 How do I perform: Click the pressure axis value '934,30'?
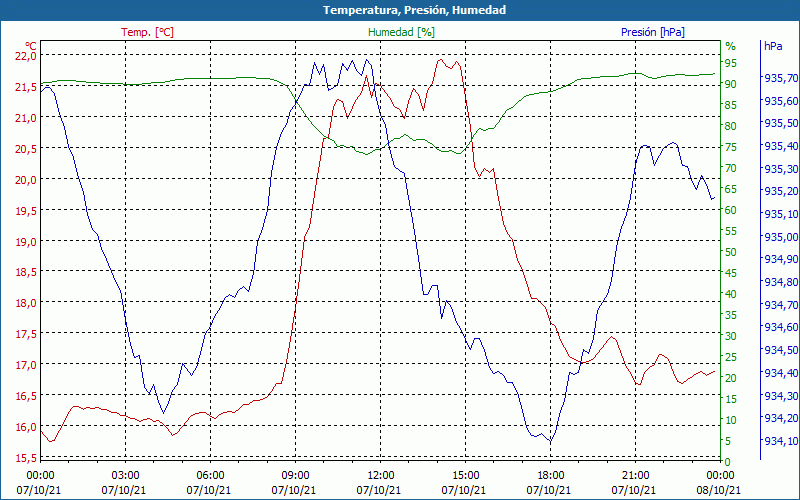click(x=781, y=396)
